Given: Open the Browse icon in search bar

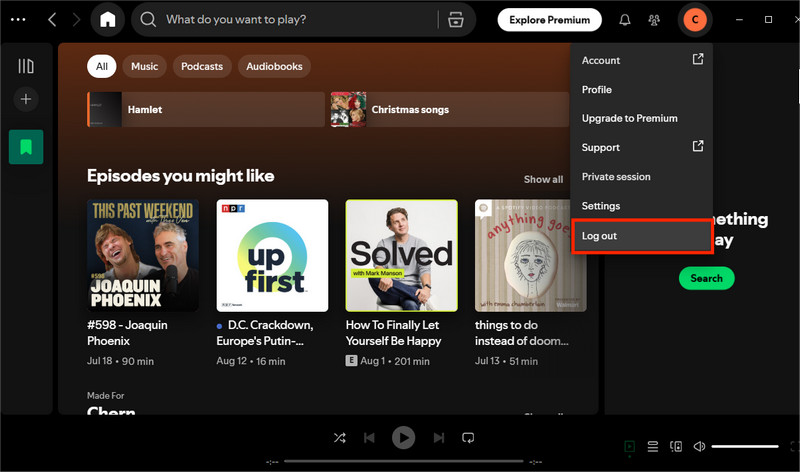Looking at the screenshot, I should tap(456, 19).
